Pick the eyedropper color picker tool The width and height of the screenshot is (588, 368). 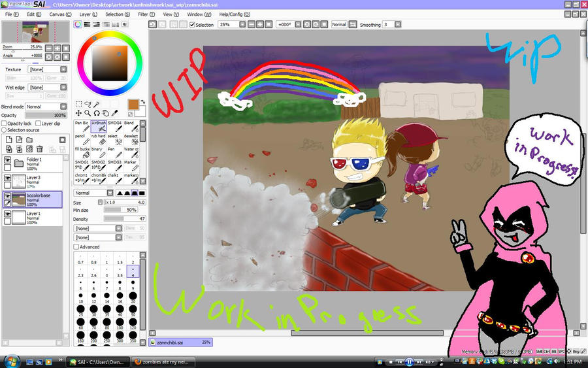click(114, 113)
